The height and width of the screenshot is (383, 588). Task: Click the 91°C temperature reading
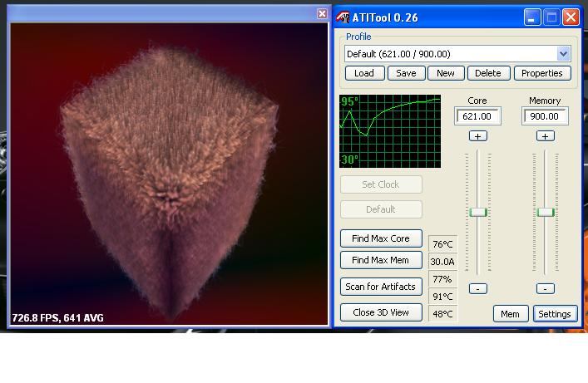pyautogui.click(x=443, y=297)
